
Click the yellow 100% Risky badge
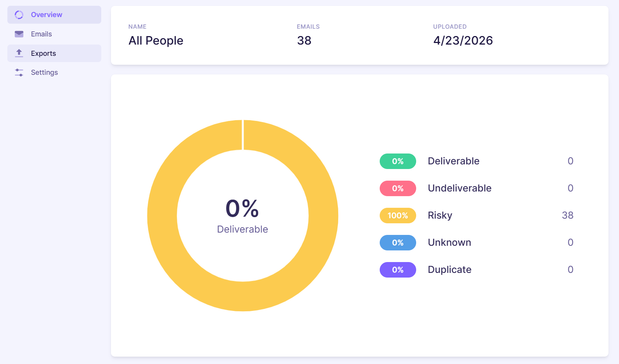[398, 216]
